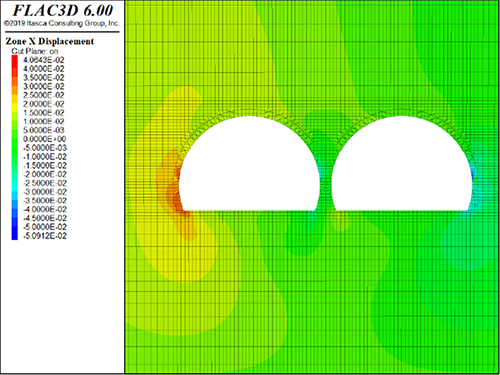The image size is (500, 375).
Task: Select legend value 1.0000E-02
Action: coord(44,121)
